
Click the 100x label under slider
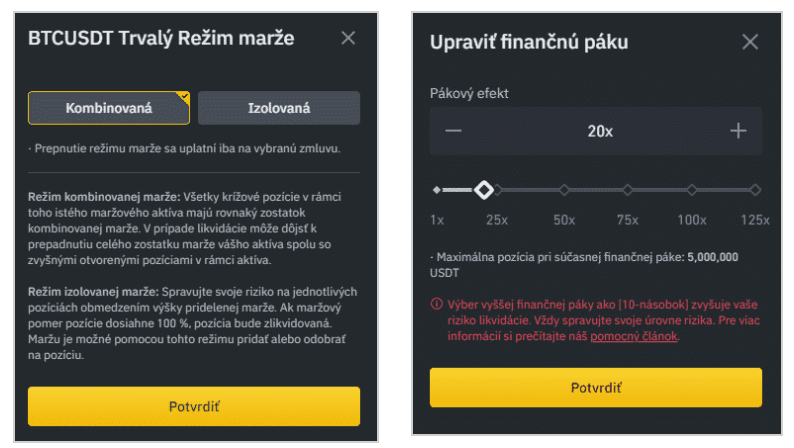pos(692,220)
